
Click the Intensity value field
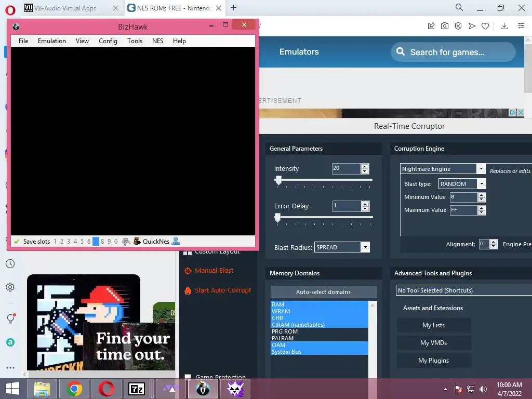345,168
